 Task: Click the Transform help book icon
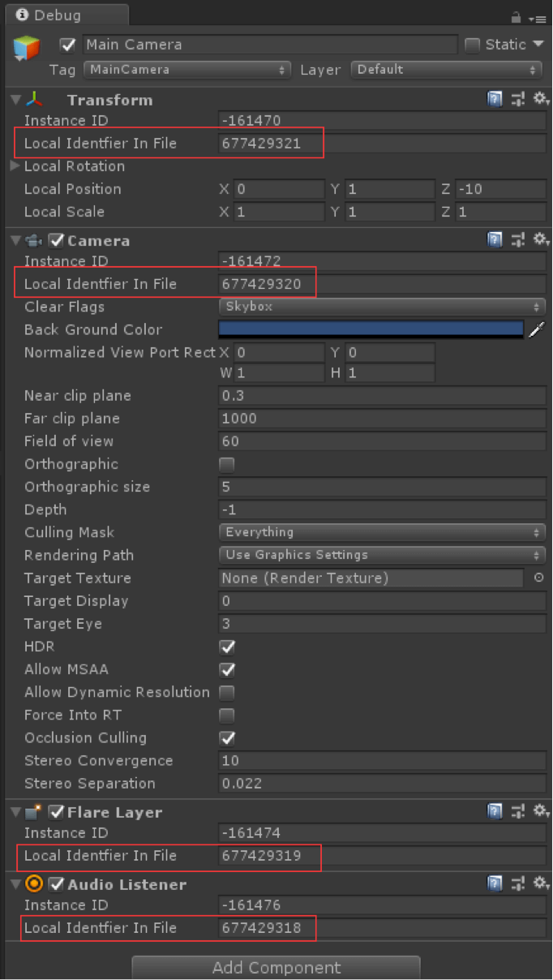point(495,100)
